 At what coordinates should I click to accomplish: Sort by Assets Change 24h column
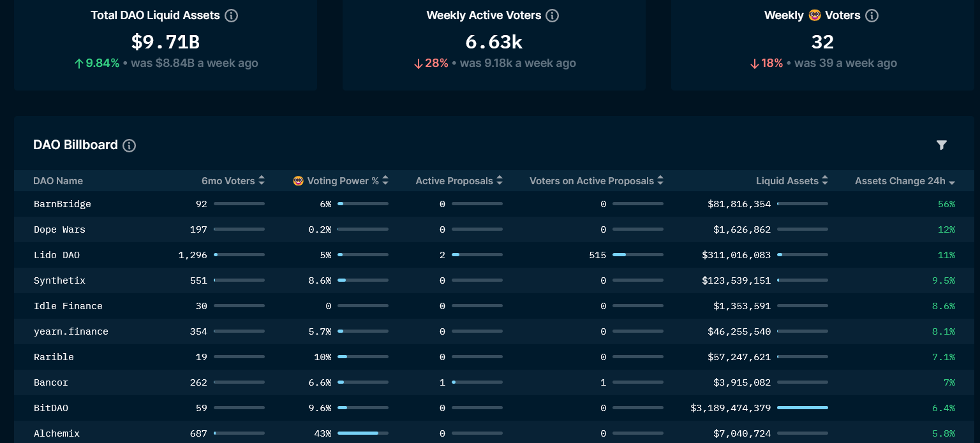[905, 181]
